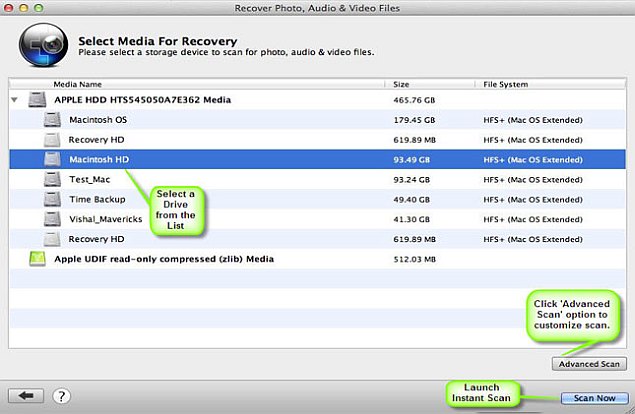Click the Vishal_Mavericks volume icon
This screenshot has width=635, height=414.
(52, 219)
